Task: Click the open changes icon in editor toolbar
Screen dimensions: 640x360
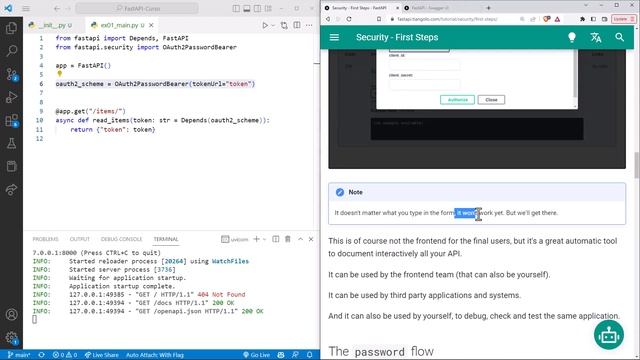Action: 284,25
